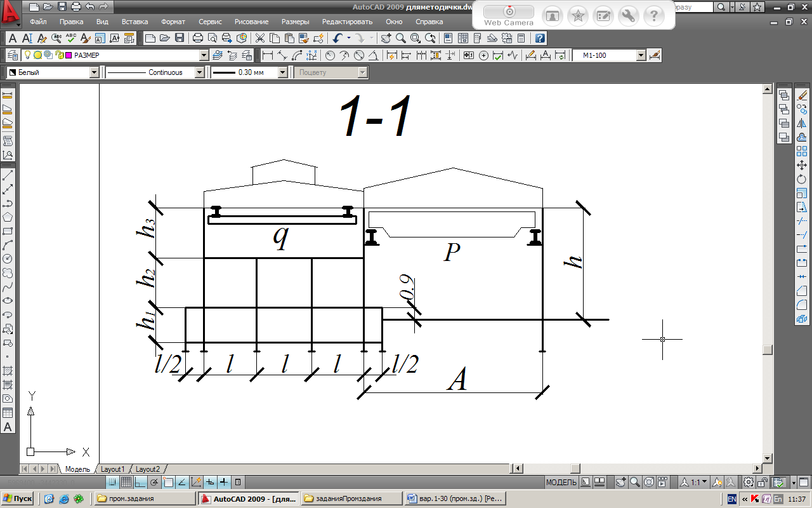Click the Web Camera icon
This screenshot has height=508, width=812.
509,15
